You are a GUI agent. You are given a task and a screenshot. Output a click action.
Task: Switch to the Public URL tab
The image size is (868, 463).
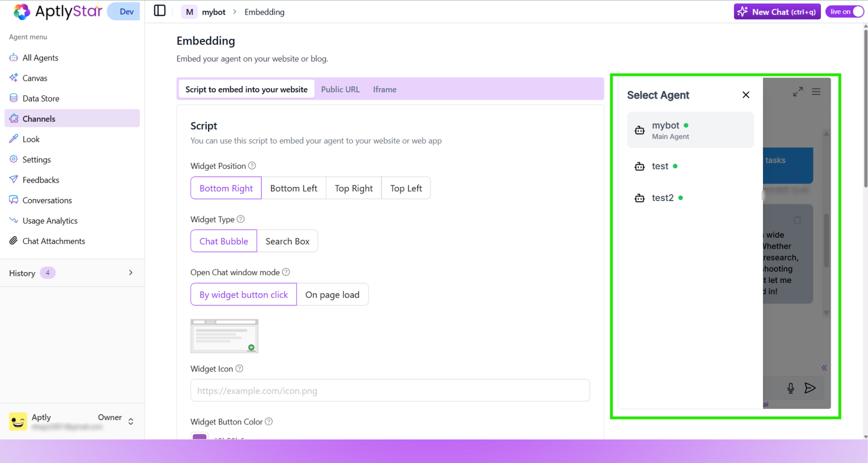[340, 89]
